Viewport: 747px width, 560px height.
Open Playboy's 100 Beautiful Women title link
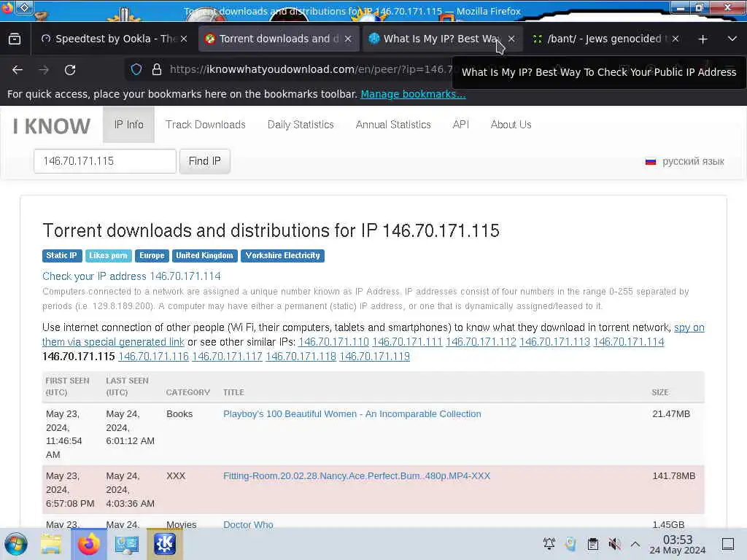[x=352, y=414]
